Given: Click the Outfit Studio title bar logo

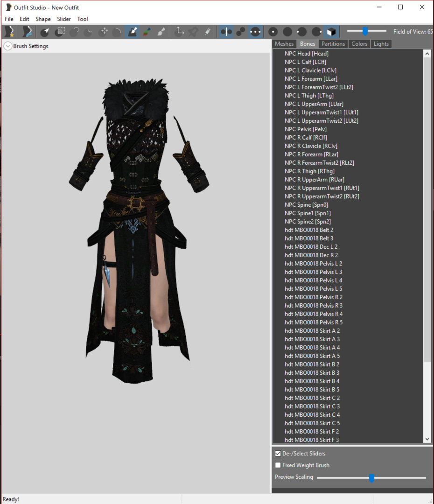Looking at the screenshot, I should pyautogui.click(x=9, y=7).
